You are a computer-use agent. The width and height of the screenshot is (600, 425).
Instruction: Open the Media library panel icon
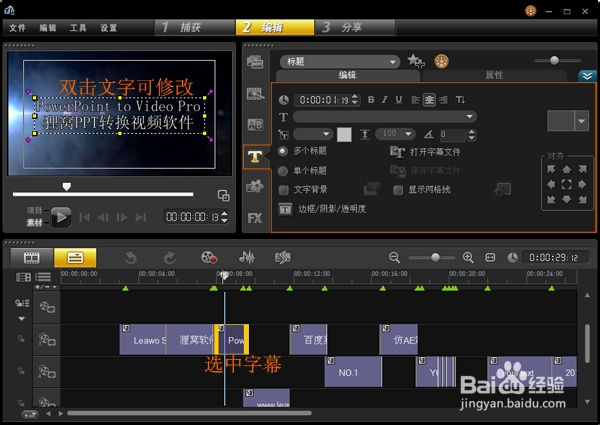click(255, 62)
